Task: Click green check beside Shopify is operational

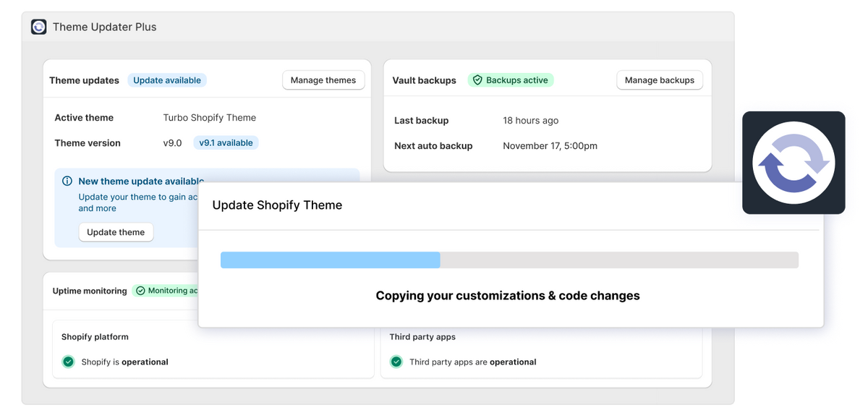Action: click(69, 362)
